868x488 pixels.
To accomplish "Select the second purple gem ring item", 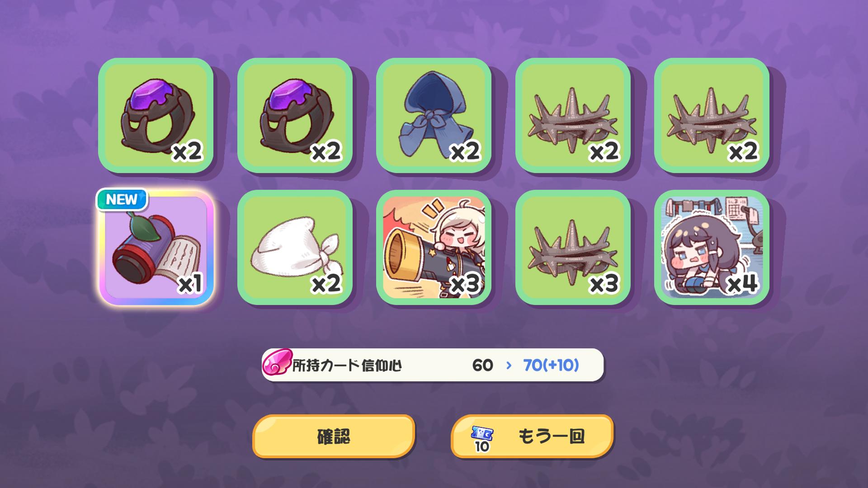I will pos(295,115).
